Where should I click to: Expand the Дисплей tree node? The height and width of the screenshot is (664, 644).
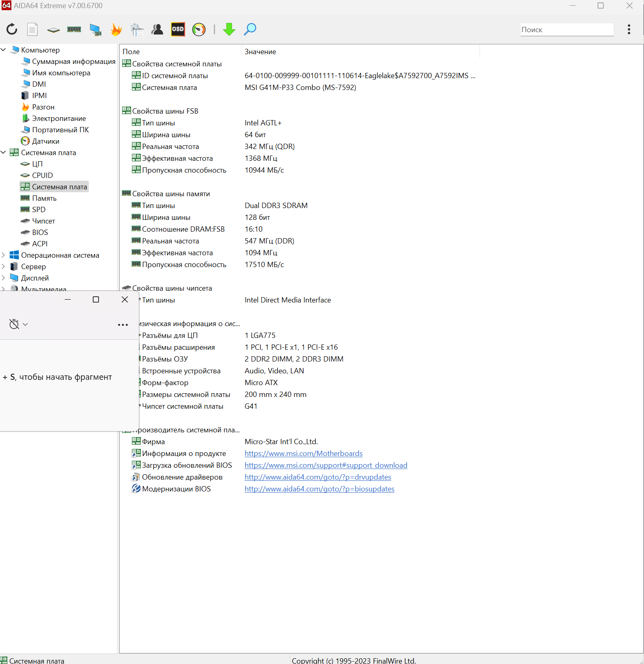coord(3,278)
